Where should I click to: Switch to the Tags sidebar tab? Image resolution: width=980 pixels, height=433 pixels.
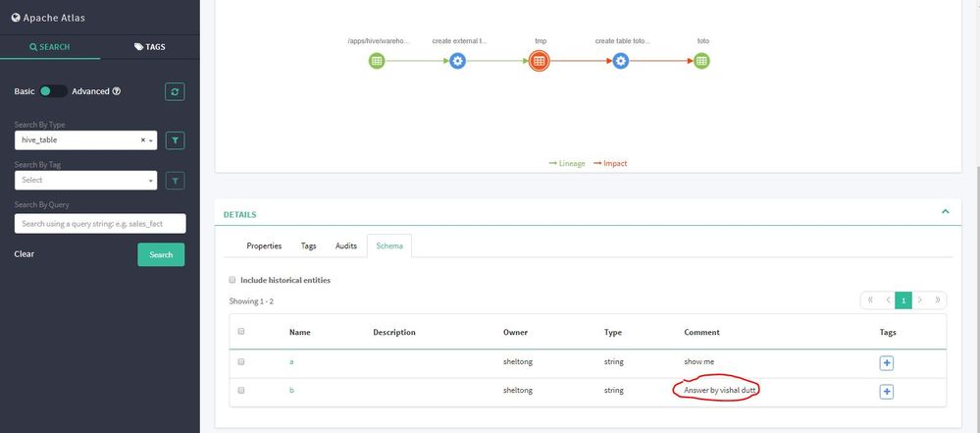point(150,47)
